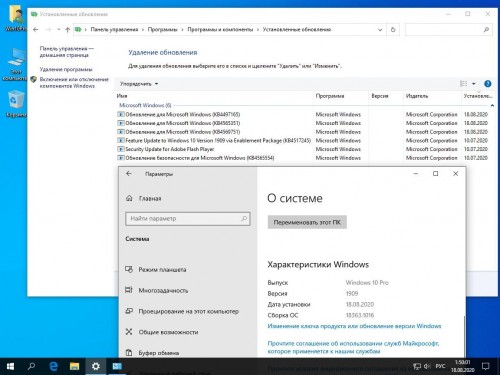The width and height of the screenshot is (500, 375).
Task: Open the Uninstall a program link
Action: pos(66,69)
